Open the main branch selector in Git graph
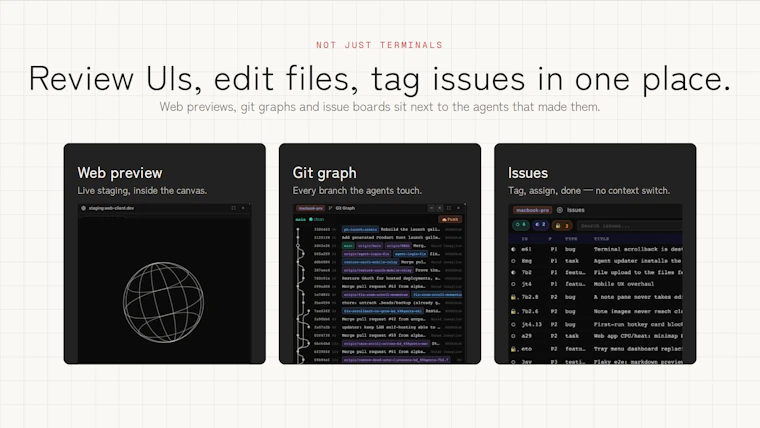 click(x=301, y=220)
